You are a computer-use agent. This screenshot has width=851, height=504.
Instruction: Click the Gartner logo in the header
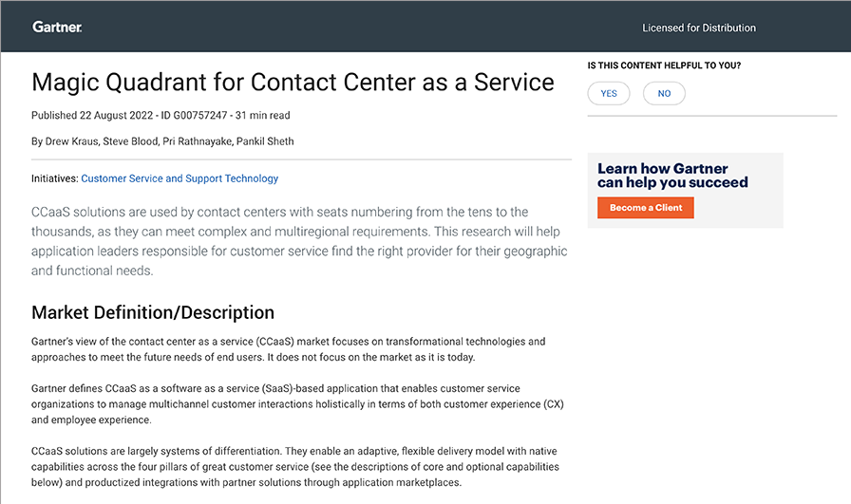57,28
